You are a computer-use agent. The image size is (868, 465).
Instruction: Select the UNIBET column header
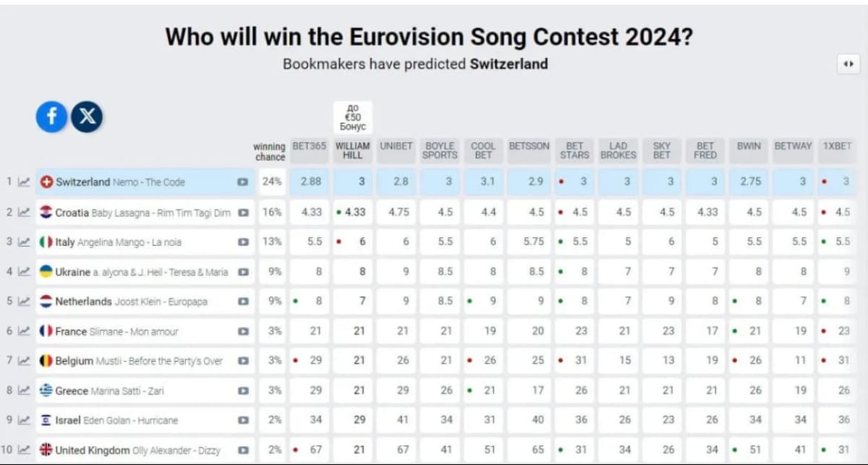pos(396,146)
